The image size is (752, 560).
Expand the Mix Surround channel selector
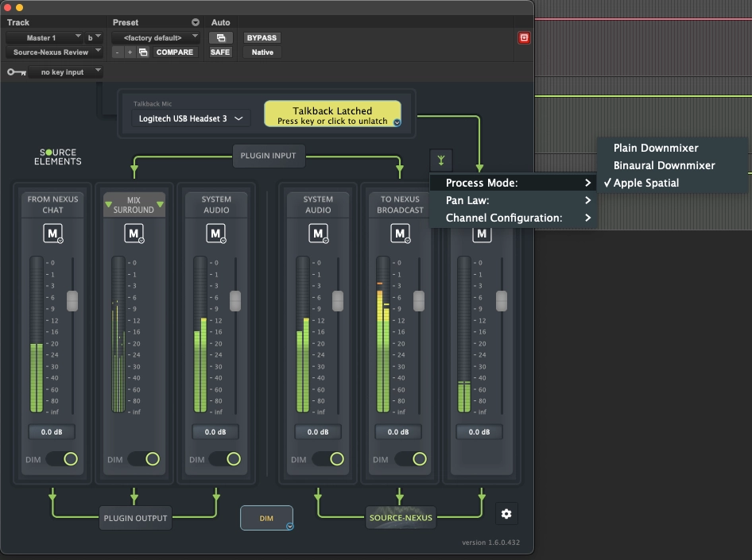(x=134, y=205)
